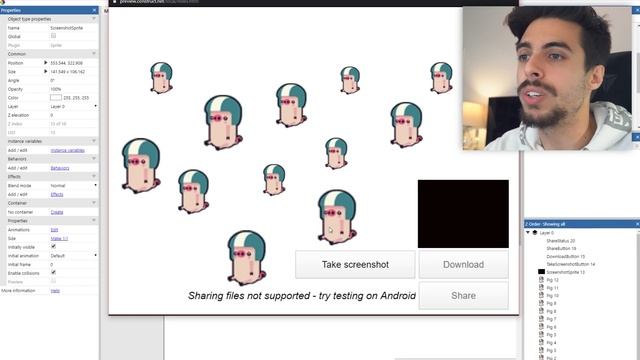Click the Pig 10 sprite icon in Z Order
The width and height of the screenshot is (640, 360).
pyautogui.click(x=541, y=296)
